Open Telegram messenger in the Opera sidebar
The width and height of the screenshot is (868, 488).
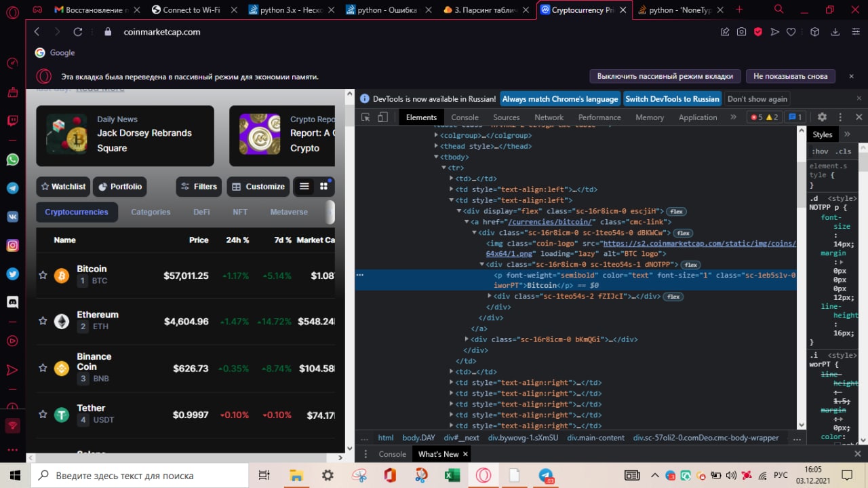pos(12,188)
